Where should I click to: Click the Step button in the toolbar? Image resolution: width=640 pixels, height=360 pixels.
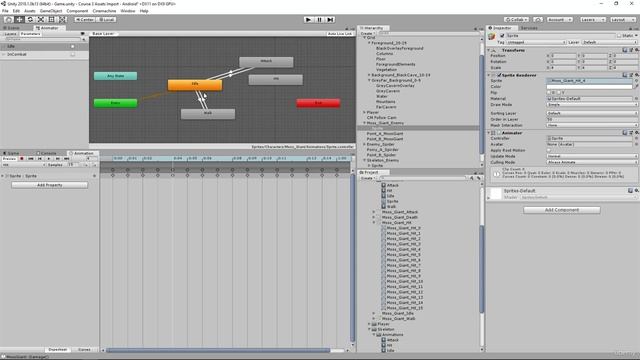(331, 20)
